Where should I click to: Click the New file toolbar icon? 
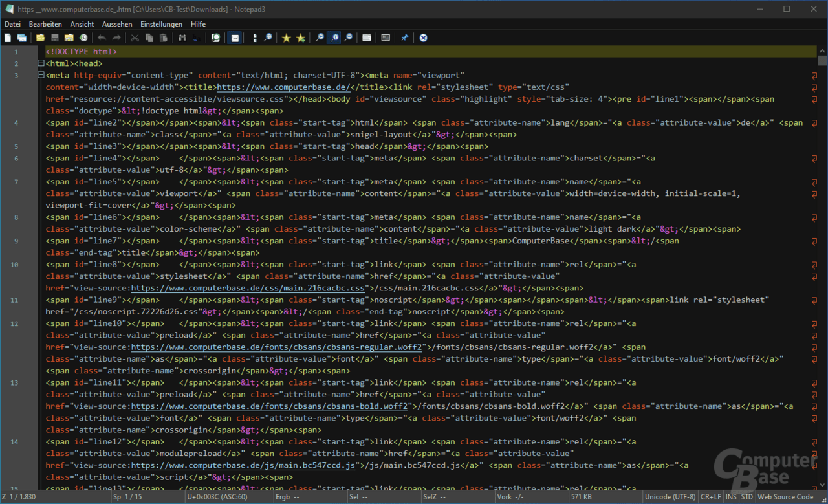pyautogui.click(x=8, y=38)
